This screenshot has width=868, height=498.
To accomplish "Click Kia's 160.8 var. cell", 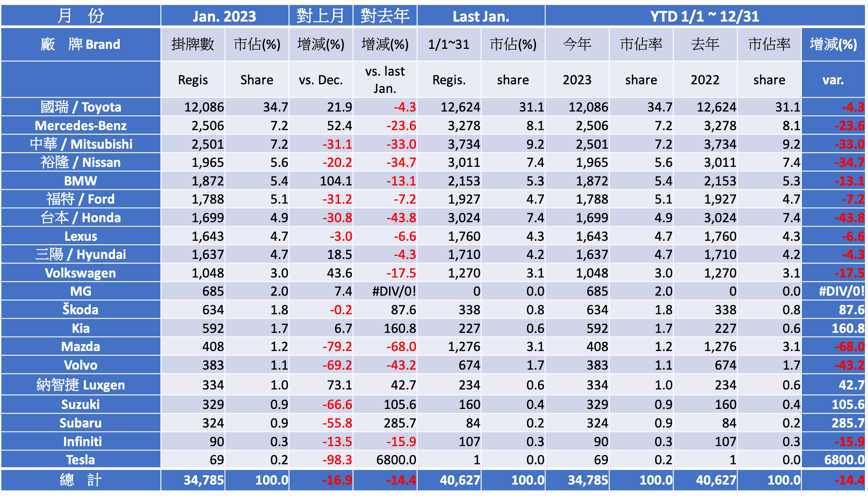I will tap(833, 328).
